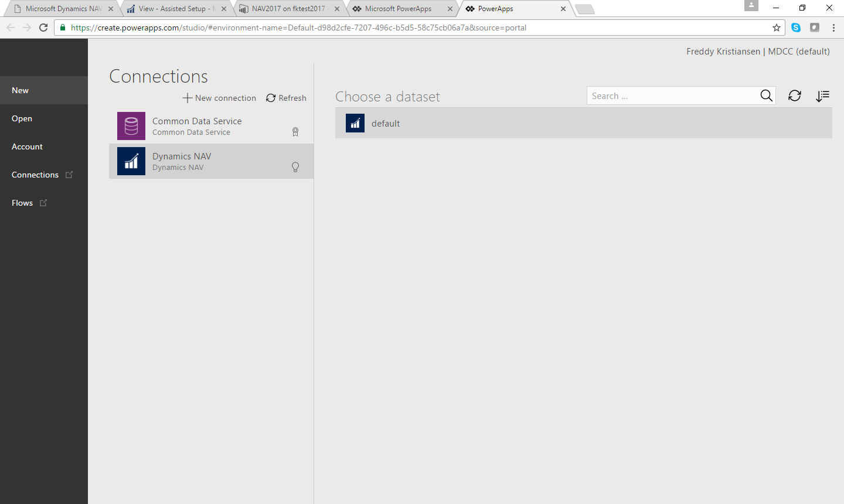
Task: Reload the browser page
Action: (43, 28)
